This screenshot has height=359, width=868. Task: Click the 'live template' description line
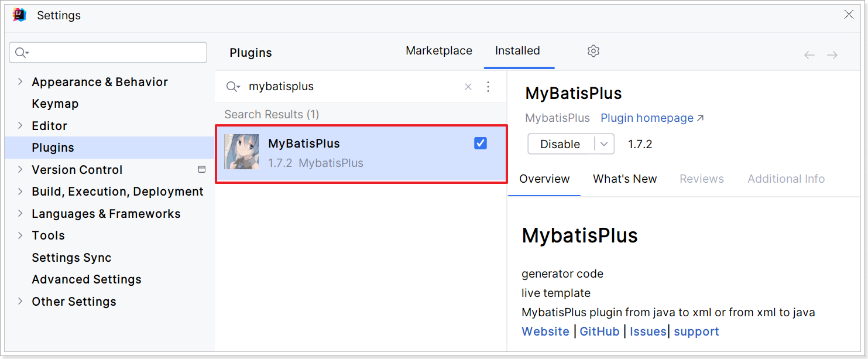[x=556, y=293]
